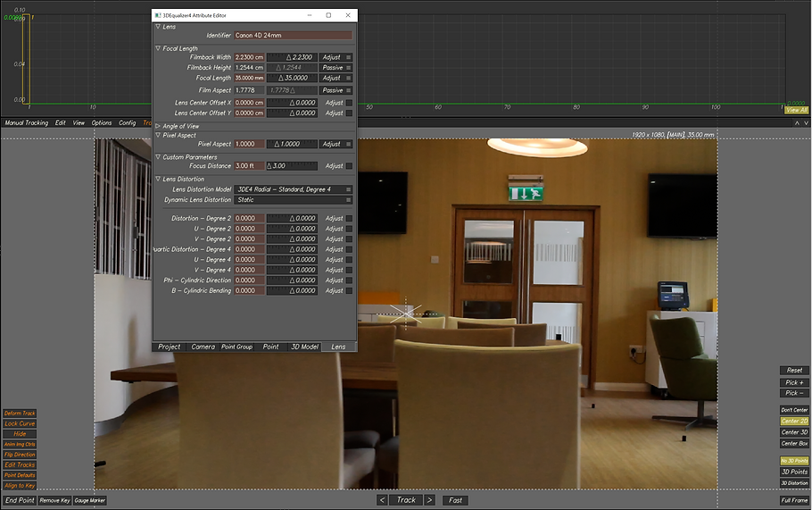Open Filmback Width Adjust mode dropdown
The height and width of the screenshot is (510, 812).
[336, 57]
